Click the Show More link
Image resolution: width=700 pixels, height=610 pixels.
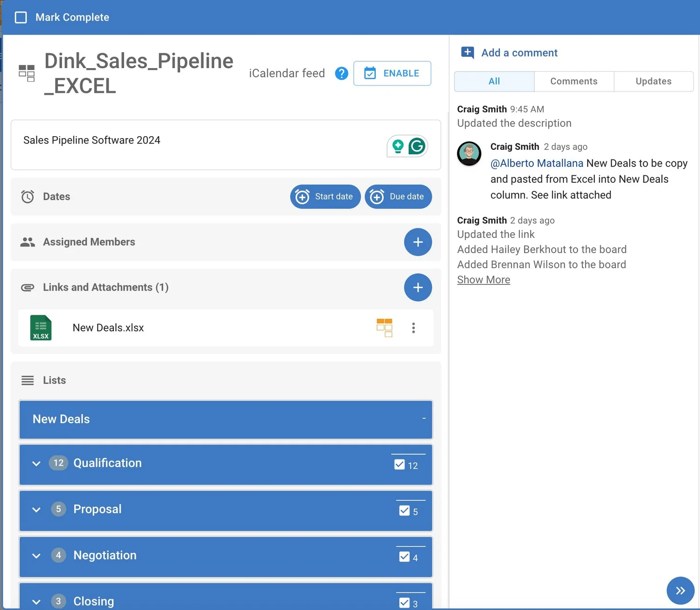[483, 280]
